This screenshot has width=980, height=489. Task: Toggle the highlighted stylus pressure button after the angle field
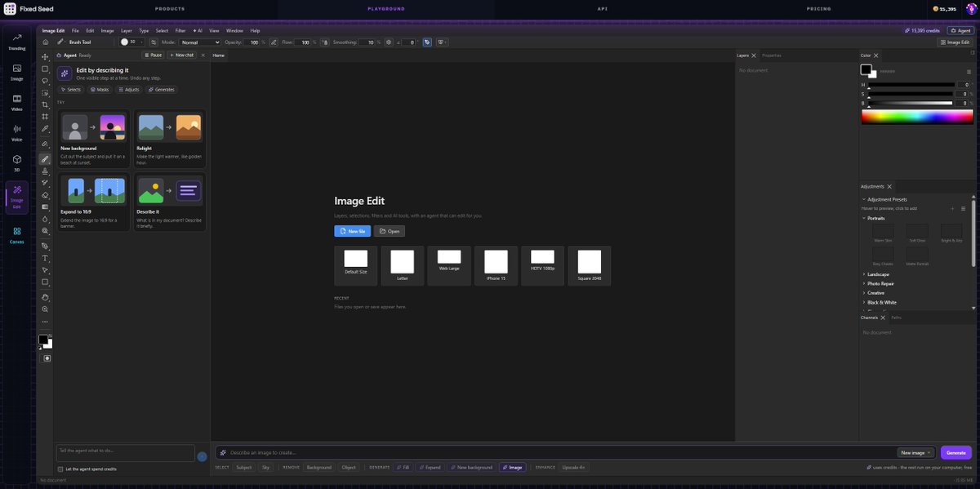point(427,42)
